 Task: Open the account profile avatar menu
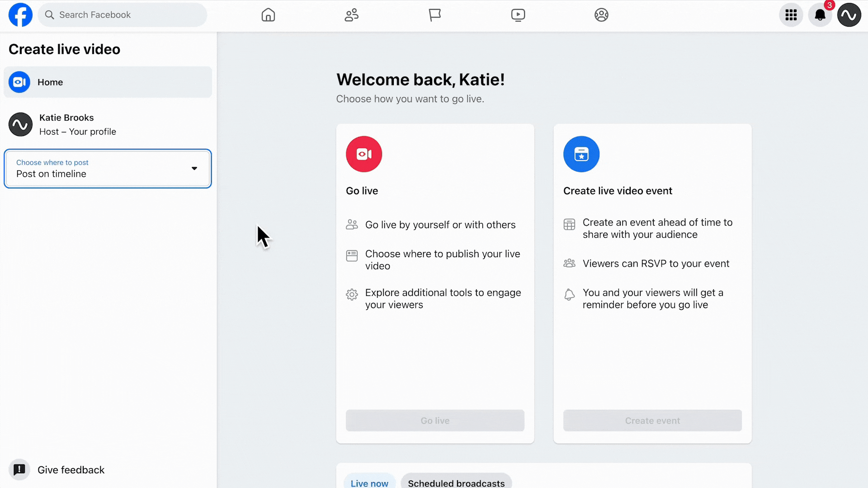pos(849,15)
